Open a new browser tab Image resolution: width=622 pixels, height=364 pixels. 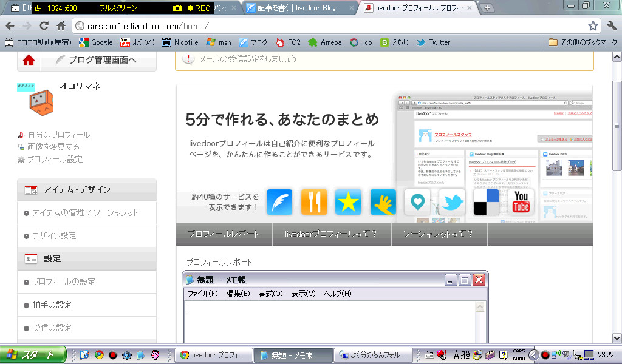point(487,8)
